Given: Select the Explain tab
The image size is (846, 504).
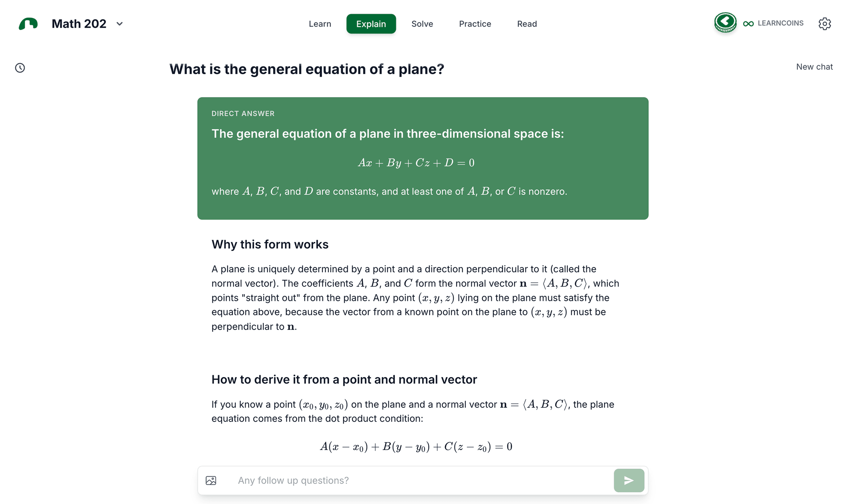Looking at the screenshot, I should [x=371, y=24].
